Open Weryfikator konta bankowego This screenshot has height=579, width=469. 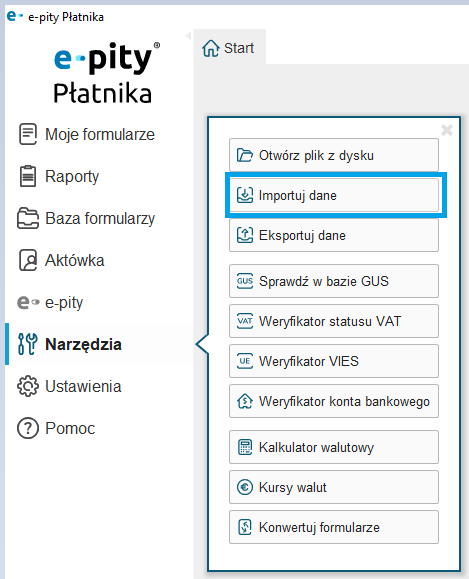pos(334,401)
